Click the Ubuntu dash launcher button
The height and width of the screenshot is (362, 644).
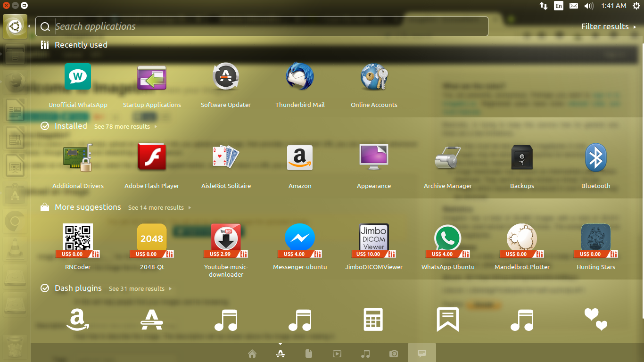point(15,26)
